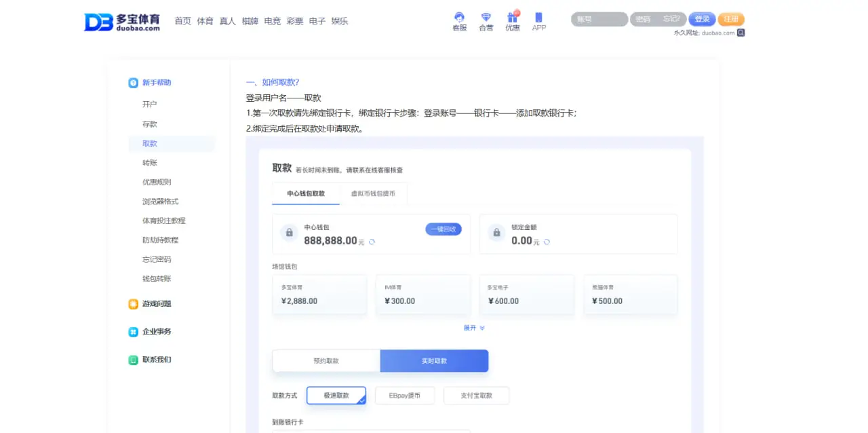Viewport: 868px width, 433px height.
Task: Open 电子 in the top navigation
Action: pos(317,21)
